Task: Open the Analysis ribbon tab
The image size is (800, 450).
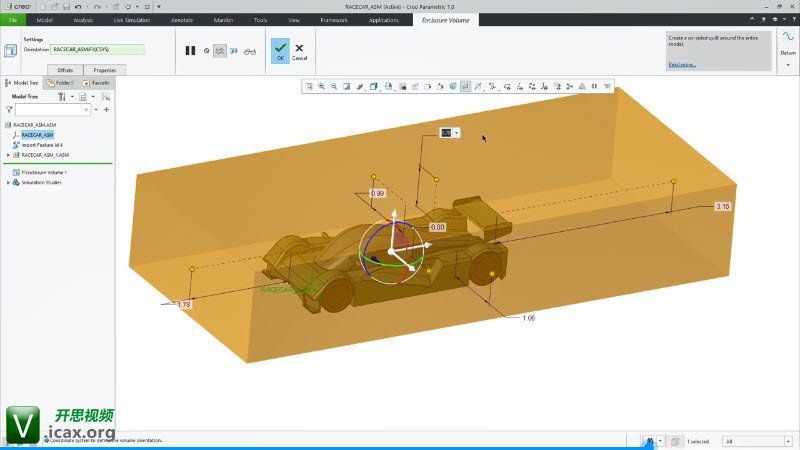Action: tap(83, 19)
